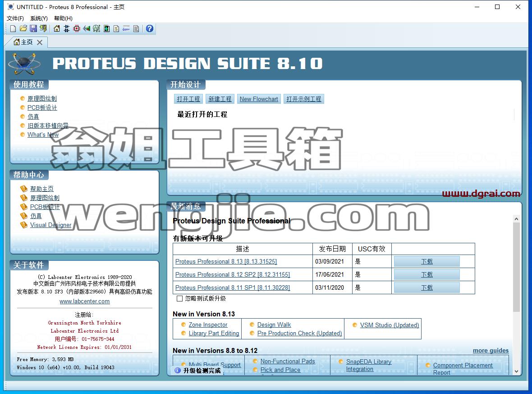Open the VSM Studio (Updated) link
The height and width of the screenshot is (394, 532).
point(390,325)
